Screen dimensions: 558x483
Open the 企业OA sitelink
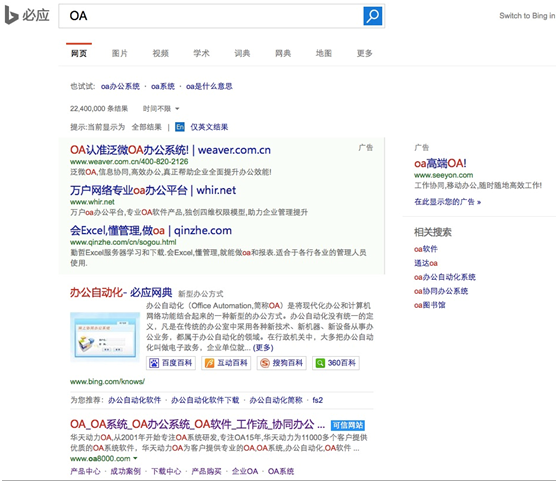pyautogui.click(x=245, y=472)
